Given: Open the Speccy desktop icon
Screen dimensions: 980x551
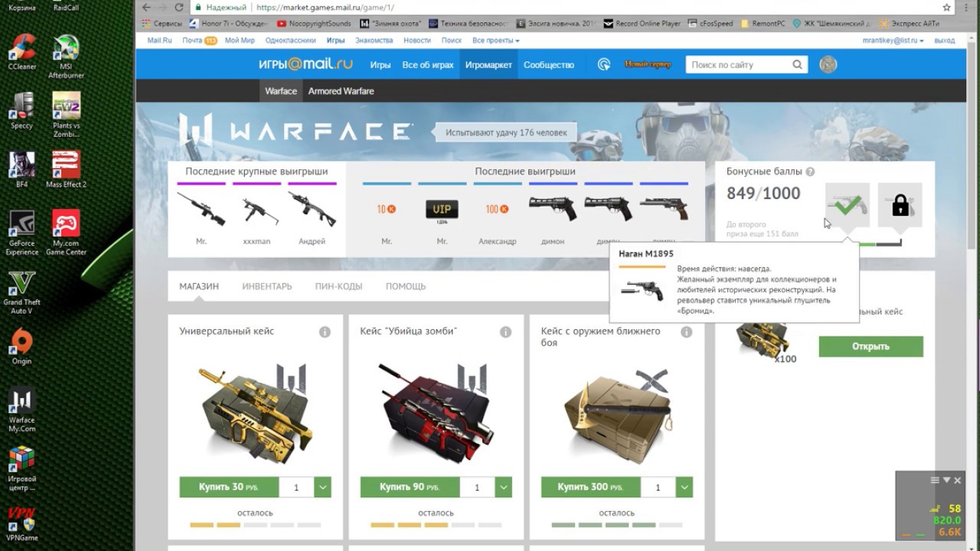Looking at the screenshot, I should click(22, 111).
